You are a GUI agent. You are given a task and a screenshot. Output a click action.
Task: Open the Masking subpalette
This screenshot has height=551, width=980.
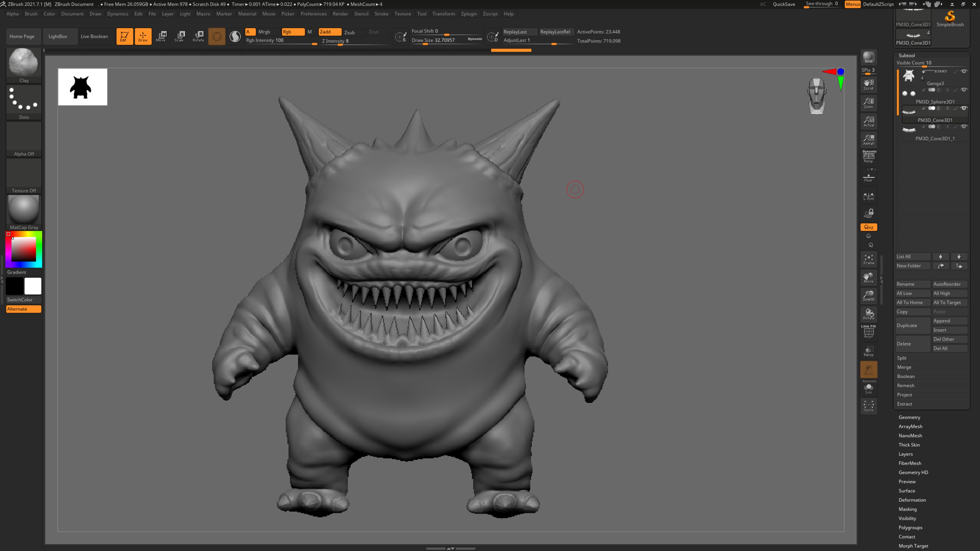907,509
